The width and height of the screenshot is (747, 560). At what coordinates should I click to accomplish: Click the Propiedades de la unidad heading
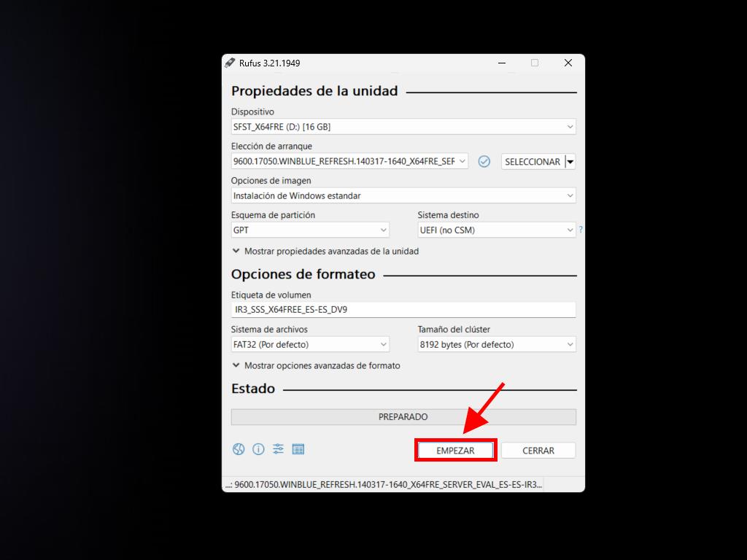(314, 91)
